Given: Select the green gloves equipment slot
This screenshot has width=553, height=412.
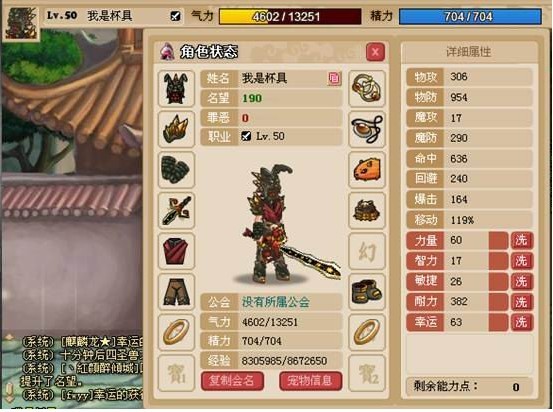Looking at the screenshot, I should (176, 170).
